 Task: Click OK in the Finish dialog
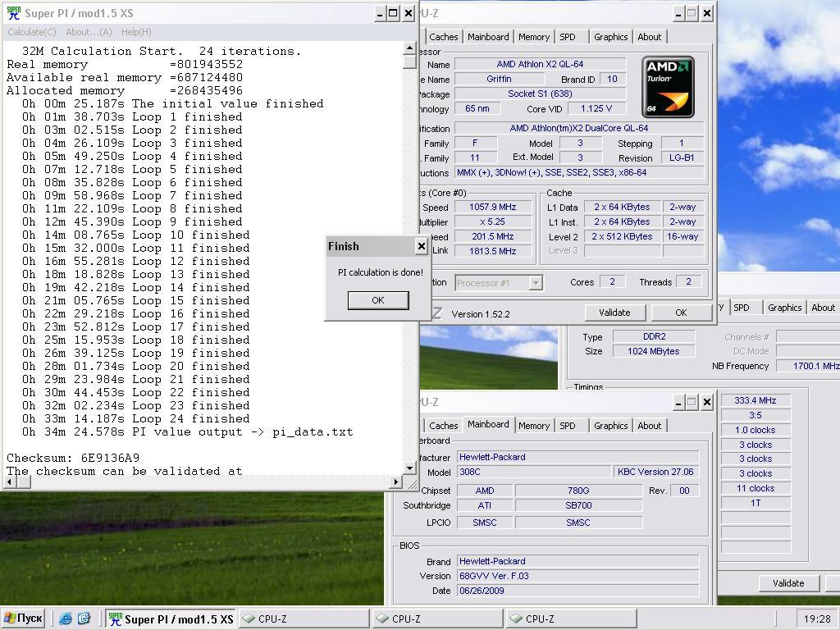click(x=378, y=300)
